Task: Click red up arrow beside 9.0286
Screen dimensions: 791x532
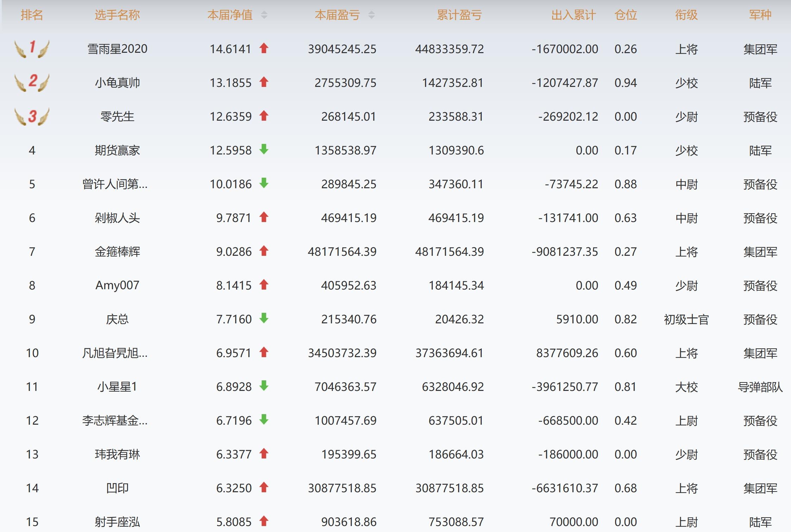Action: click(x=264, y=251)
